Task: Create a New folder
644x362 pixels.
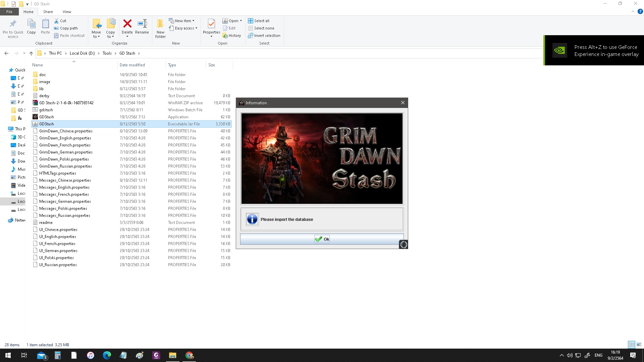Action: [160, 28]
